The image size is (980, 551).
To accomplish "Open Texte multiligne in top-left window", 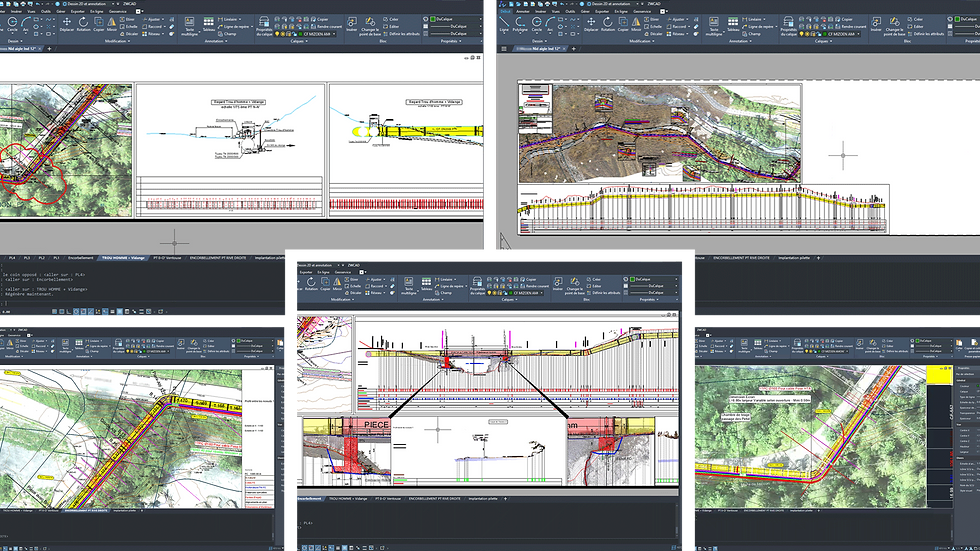I will point(189,26).
